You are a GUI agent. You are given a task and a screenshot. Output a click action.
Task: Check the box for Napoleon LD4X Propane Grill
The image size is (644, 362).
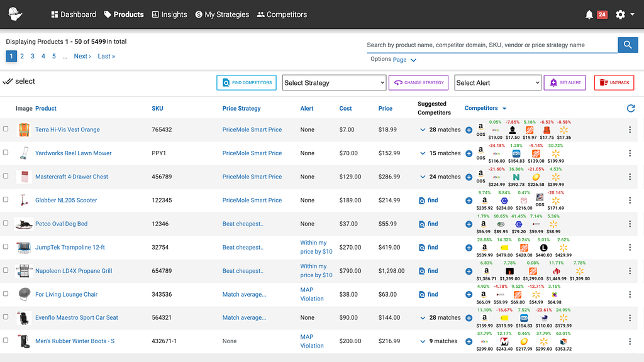pyautogui.click(x=6, y=270)
